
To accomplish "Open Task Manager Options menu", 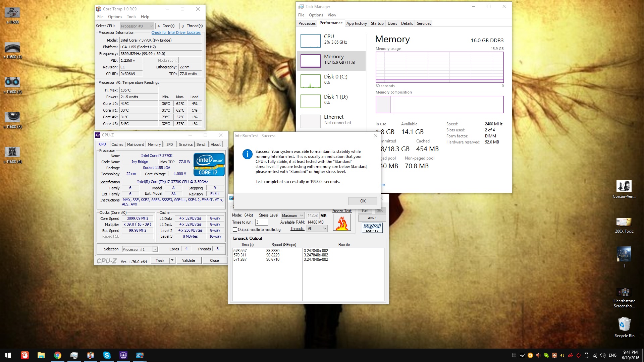I will click(316, 15).
